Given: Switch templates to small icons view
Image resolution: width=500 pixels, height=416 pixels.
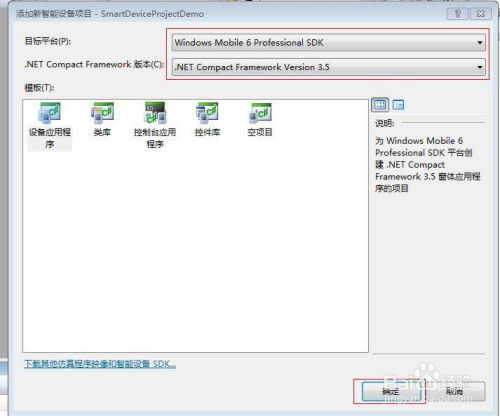Looking at the screenshot, I should tap(398, 105).
